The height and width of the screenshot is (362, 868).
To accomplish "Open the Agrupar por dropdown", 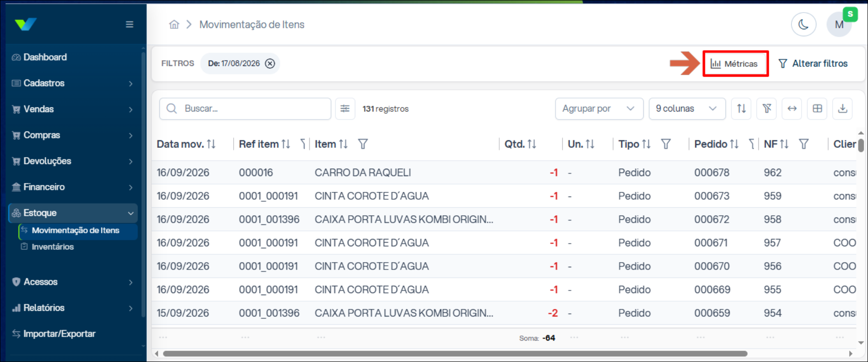I will point(599,109).
